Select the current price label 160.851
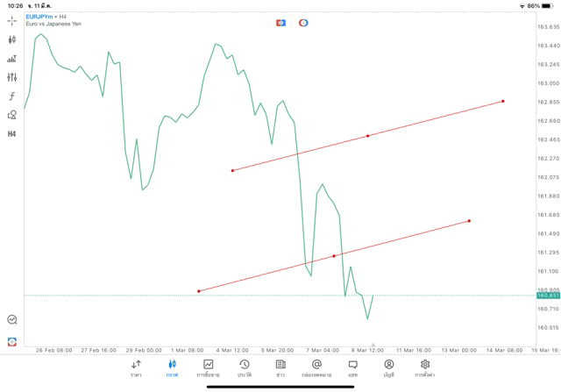Viewport: 561px width, 392px height. (x=548, y=296)
